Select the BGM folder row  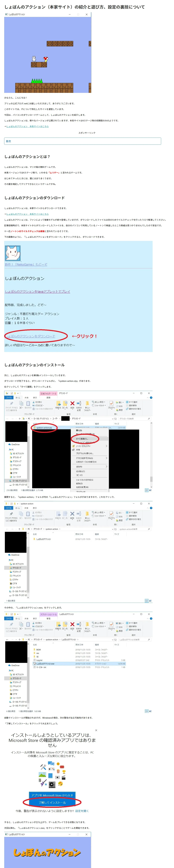click(79, 650)
